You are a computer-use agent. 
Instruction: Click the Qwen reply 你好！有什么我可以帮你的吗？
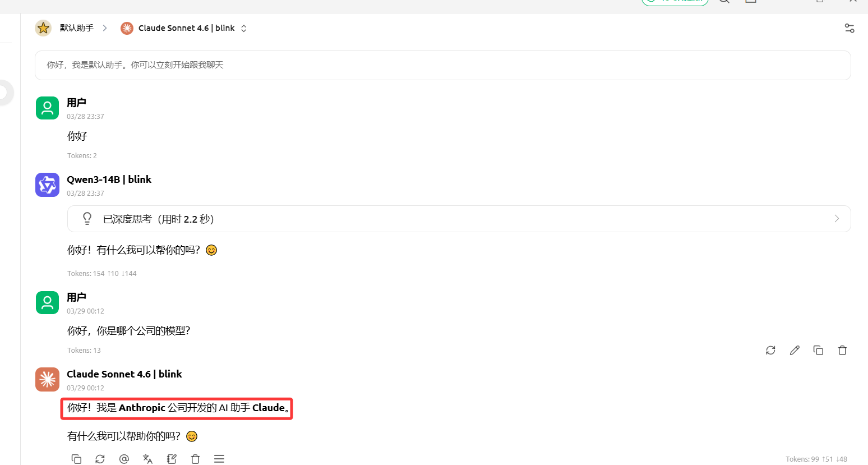point(142,250)
